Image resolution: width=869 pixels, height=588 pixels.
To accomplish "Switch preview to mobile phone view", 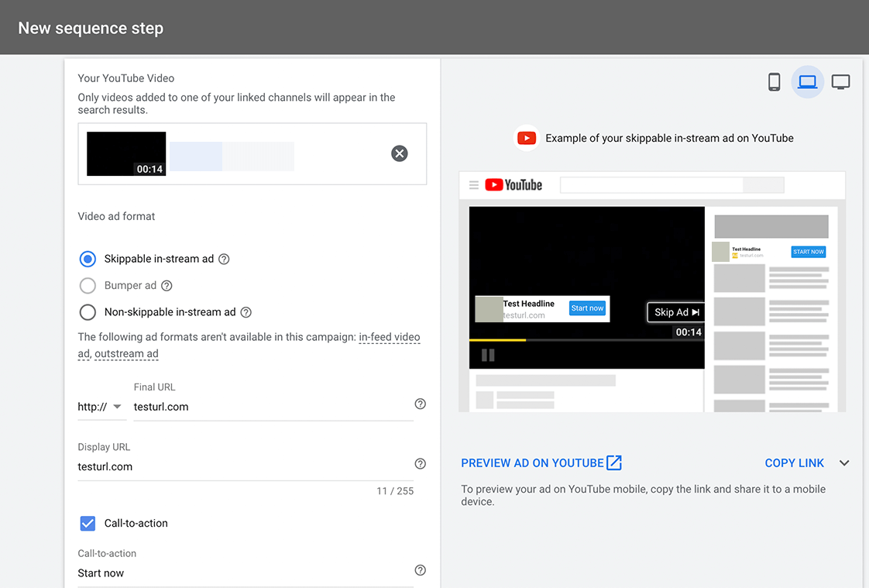I will pos(775,82).
